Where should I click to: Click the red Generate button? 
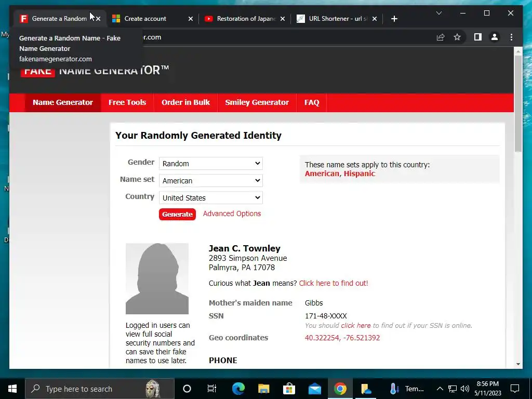pyautogui.click(x=178, y=215)
